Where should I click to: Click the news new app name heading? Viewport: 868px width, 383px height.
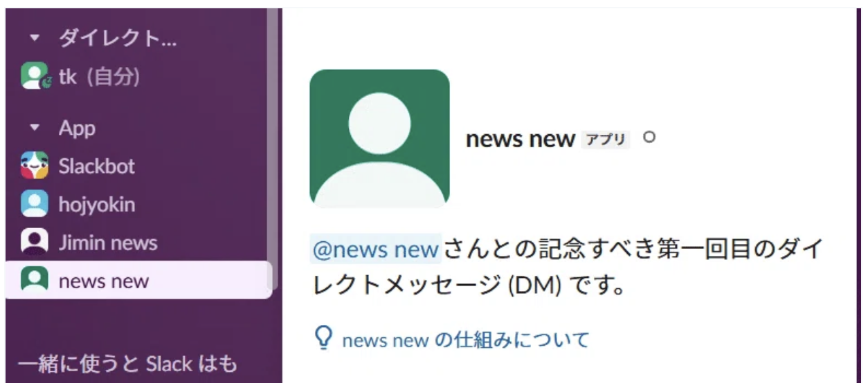[521, 139]
